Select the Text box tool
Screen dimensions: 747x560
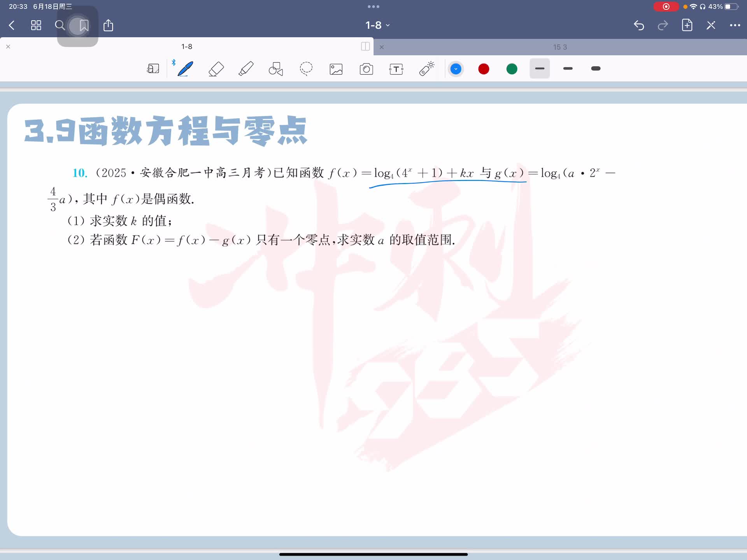pyautogui.click(x=396, y=69)
